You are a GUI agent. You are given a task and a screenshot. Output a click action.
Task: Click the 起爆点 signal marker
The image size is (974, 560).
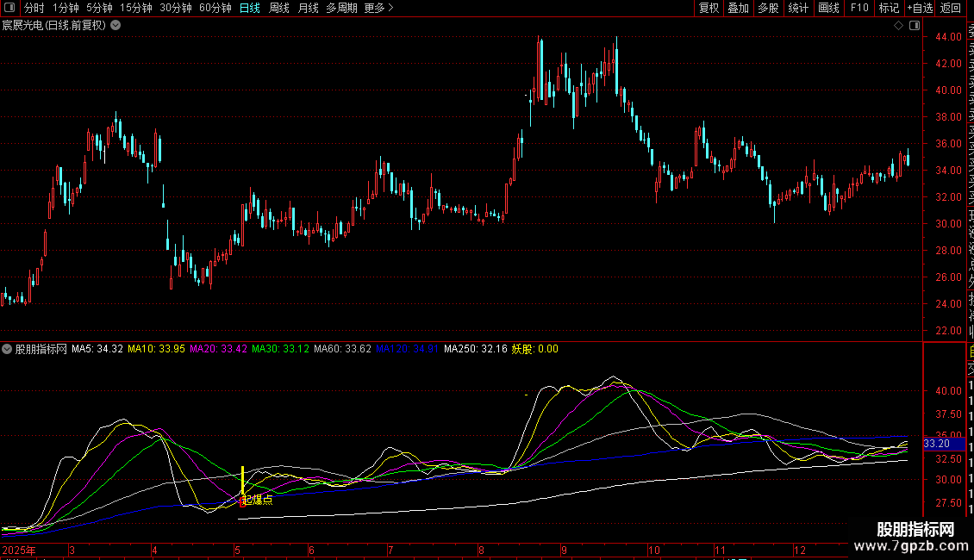pyautogui.click(x=256, y=499)
